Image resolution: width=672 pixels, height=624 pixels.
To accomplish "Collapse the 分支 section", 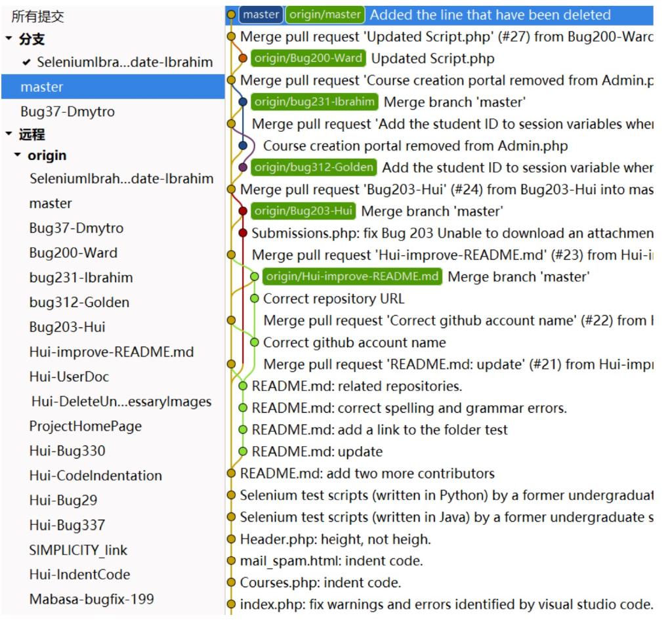I will (7, 39).
